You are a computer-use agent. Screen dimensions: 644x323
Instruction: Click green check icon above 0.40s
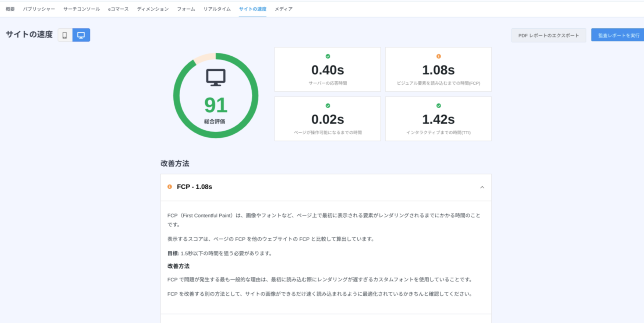[328, 56]
